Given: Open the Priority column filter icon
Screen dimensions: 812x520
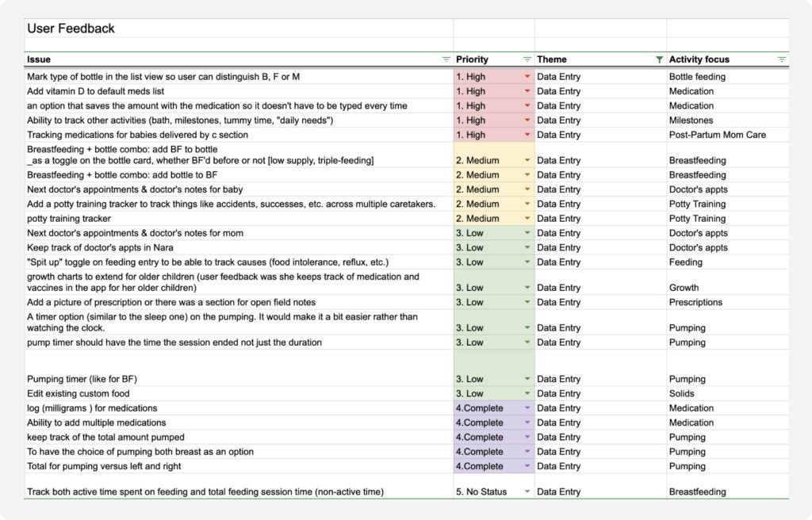Looking at the screenshot, I should click(x=527, y=59).
